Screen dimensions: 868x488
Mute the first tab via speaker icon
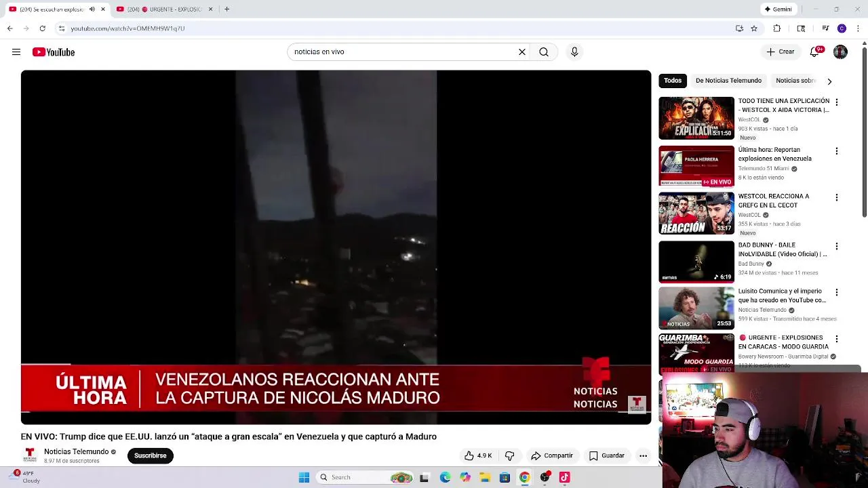(92, 9)
